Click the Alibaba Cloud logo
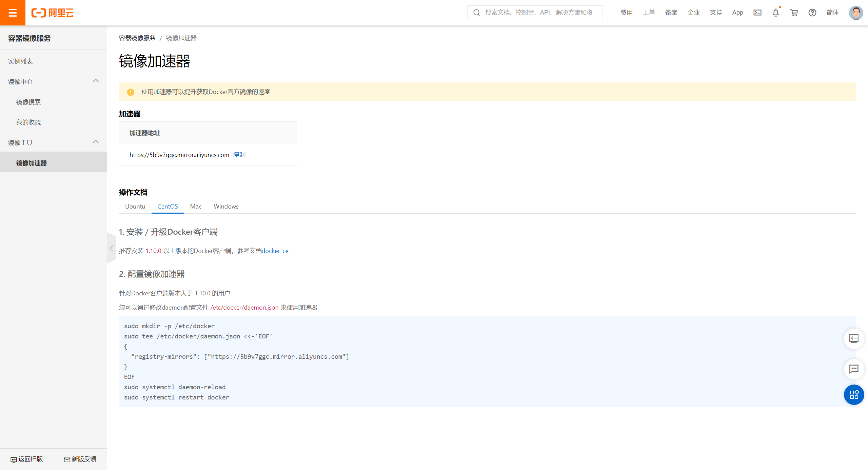 (x=53, y=13)
